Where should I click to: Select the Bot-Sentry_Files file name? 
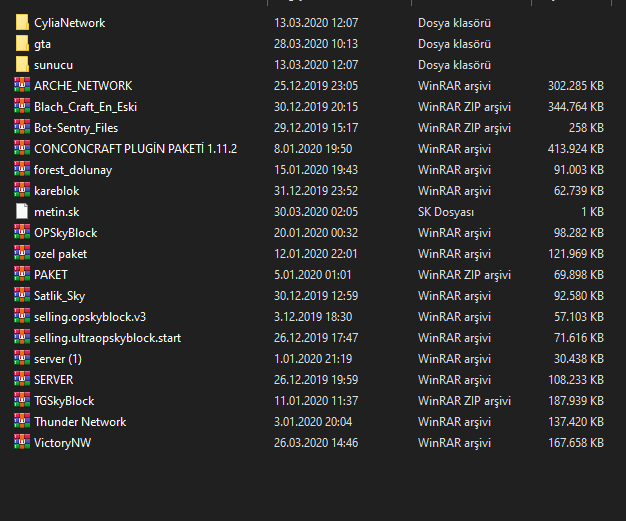(76, 128)
